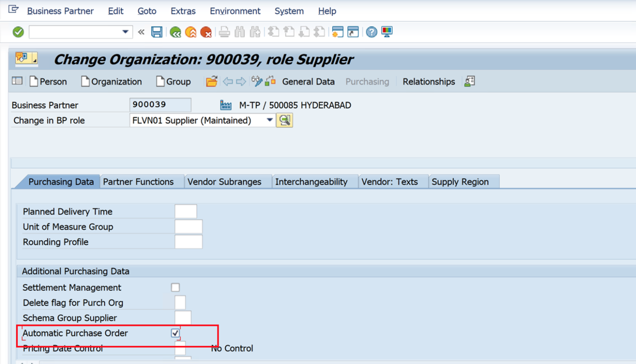Uncheck the Automatic Purchase Order checkbox
Screen dimensions: 636x364
[175, 333]
